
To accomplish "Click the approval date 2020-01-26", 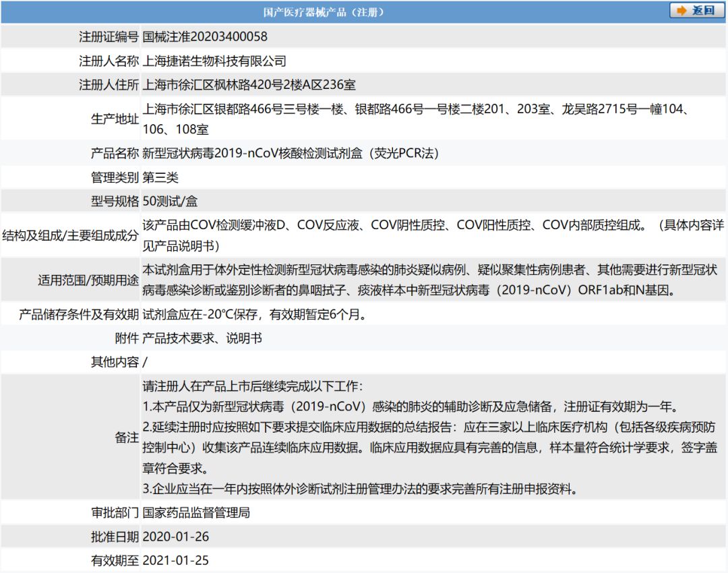I will tap(176, 537).
